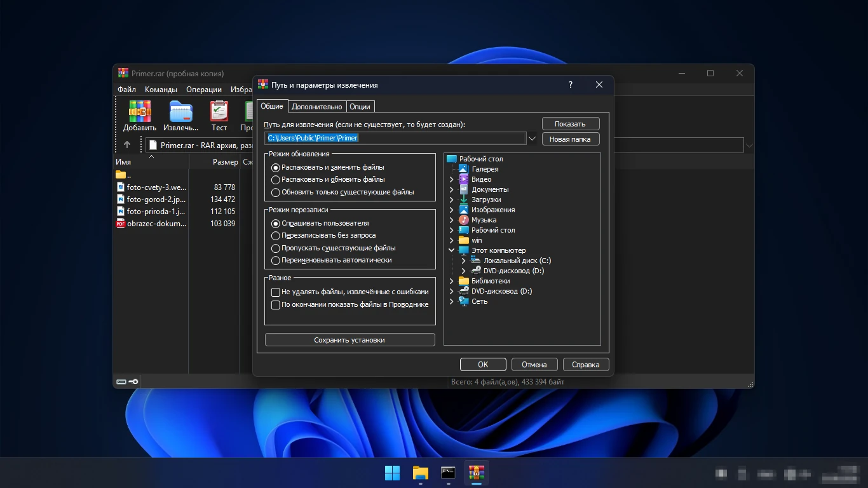Image resolution: width=868 pixels, height=488 pixels.
Task: Click the key icon in WinRAR status bar
Action: pos(133,382)
